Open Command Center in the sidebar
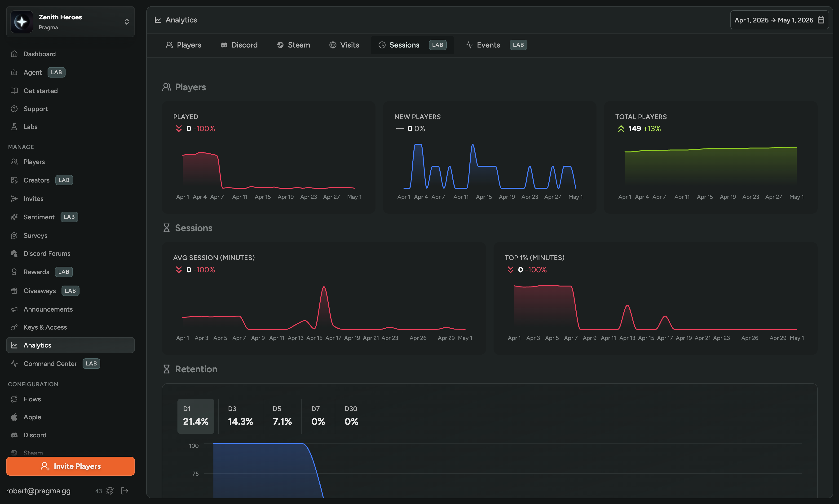 (70, 363)
